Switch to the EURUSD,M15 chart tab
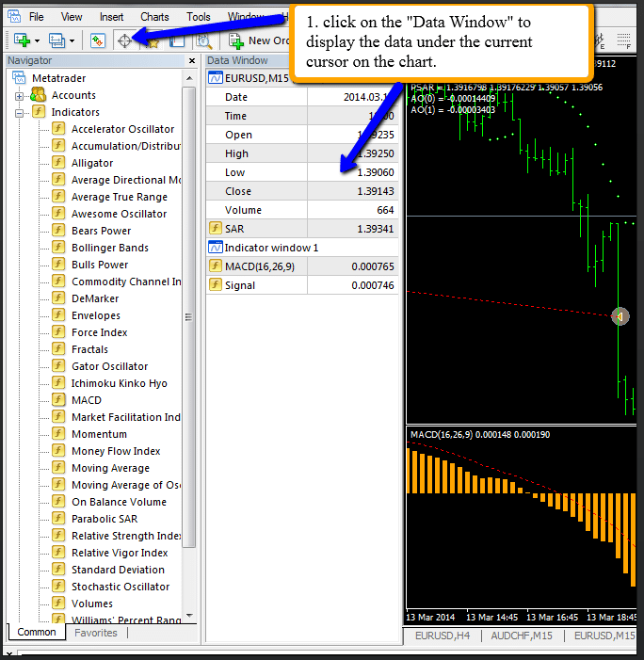 tap(604, 636)
